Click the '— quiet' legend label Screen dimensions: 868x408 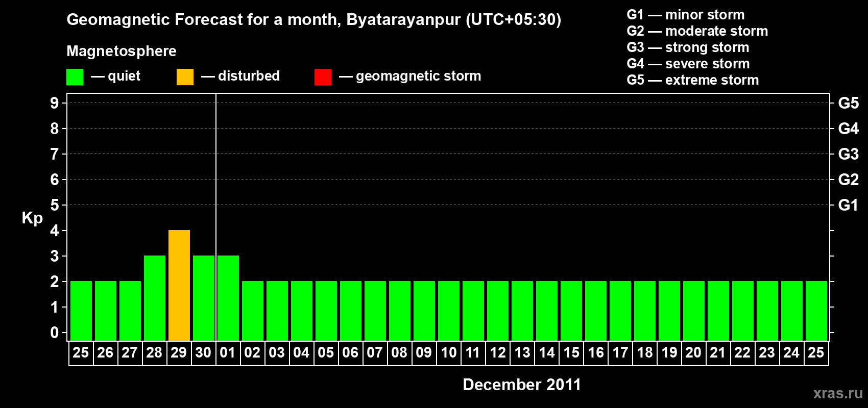115,76
